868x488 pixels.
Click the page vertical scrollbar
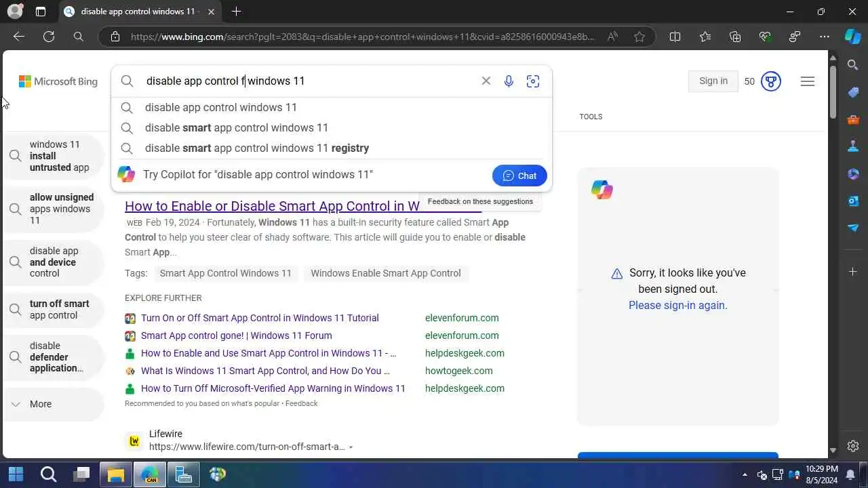(x=833, y=91)
